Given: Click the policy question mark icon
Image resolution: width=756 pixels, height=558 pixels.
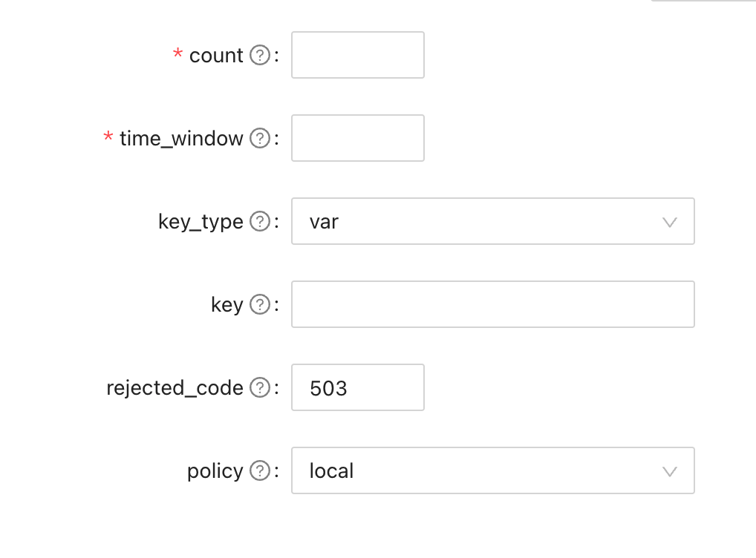Looking at the screenshot, I should 259,470.
